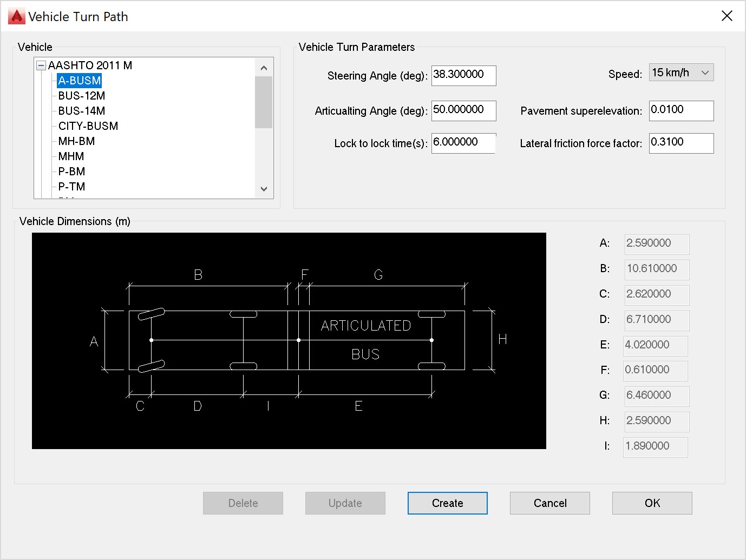Select the A-BUSM vehicle
This screenshot has width=746, height=560.
point(80,81)
